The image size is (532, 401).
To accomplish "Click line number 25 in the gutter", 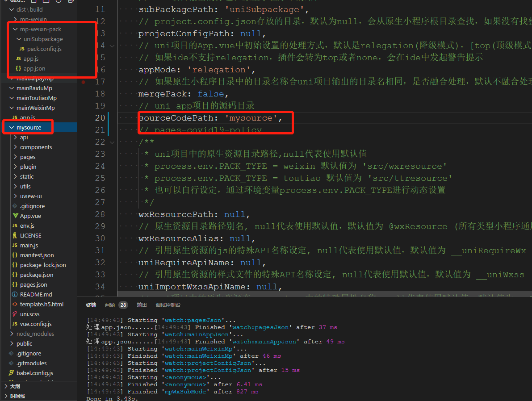I will tap(100, 178).
